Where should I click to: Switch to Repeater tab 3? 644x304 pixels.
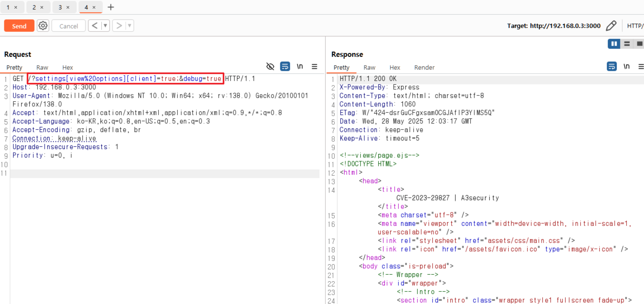tap(60, 7)
